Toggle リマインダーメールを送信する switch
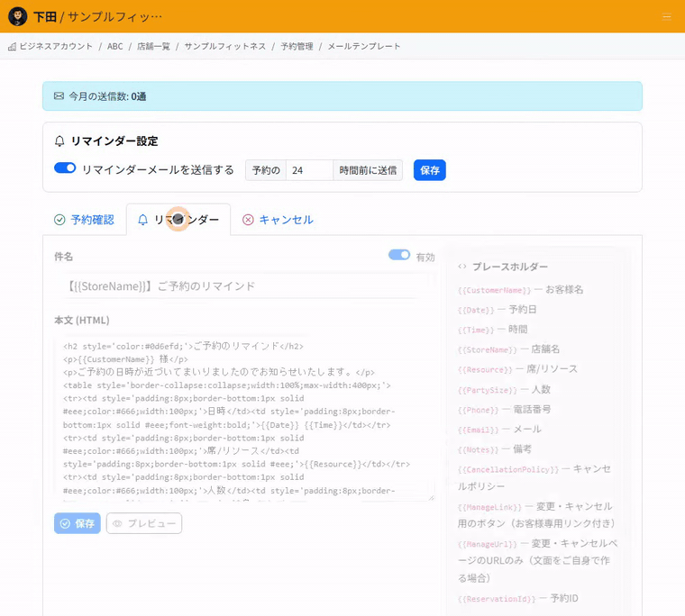 pyautogui.click(x=65, y=168)
